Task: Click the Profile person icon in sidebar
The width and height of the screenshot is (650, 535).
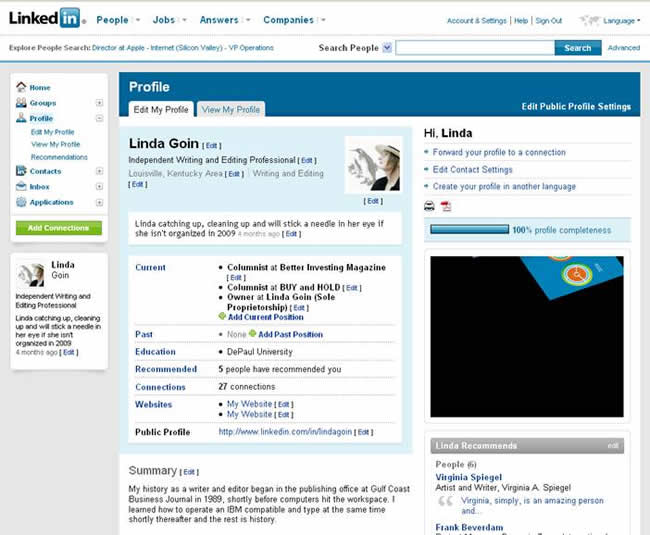Action: coord(21,118)
